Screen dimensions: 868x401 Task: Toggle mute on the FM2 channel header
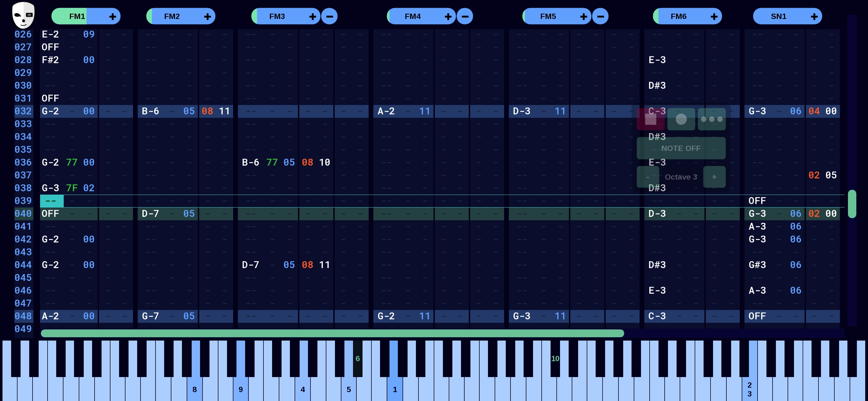[x=172, y=16]
